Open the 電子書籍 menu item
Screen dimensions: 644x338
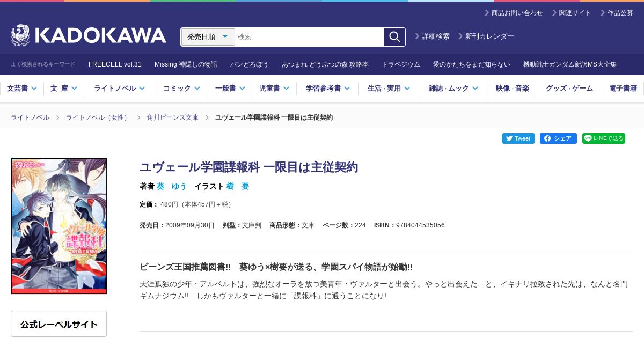pyautogui.click(x=623, y=89)
